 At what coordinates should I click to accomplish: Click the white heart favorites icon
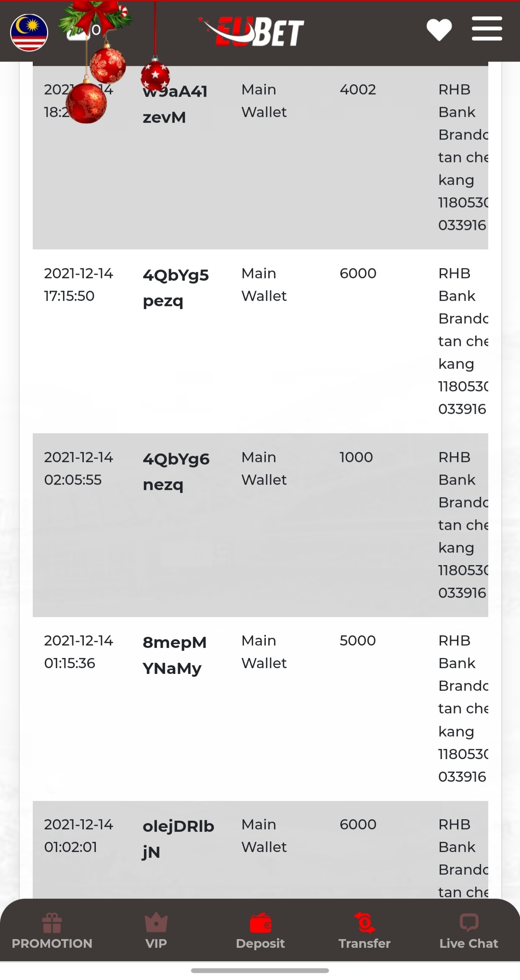click(439, 30)
